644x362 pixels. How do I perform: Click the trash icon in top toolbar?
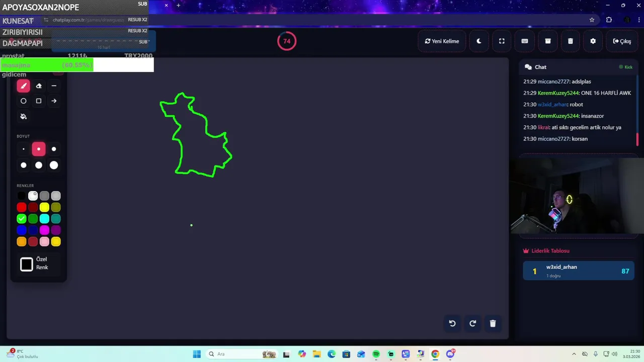pyautogui.click(x=571, y=41)
